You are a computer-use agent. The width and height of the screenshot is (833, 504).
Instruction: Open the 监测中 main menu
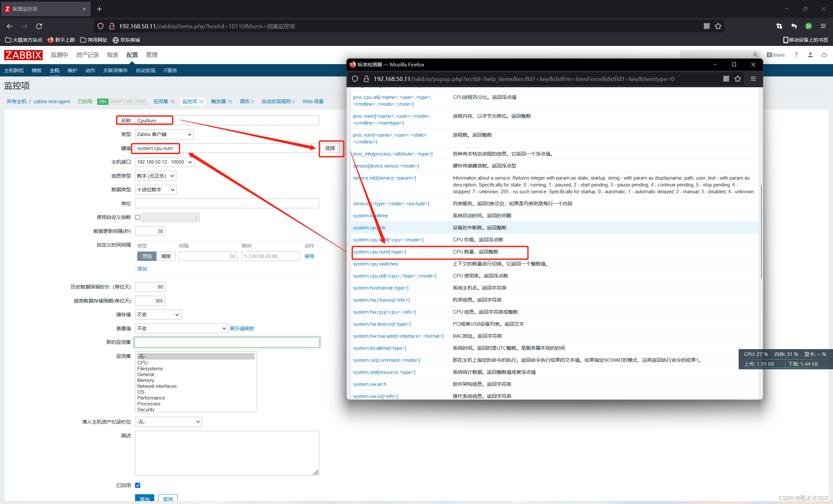[59, 55]
